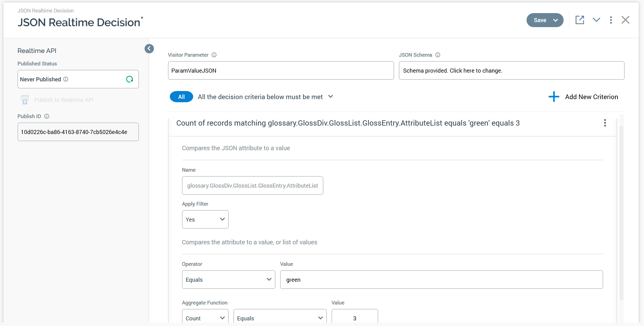Click the plus icon to add criterion
Image resolution: width=644 pixels, height=326 pixels.
tap(554, 97)
